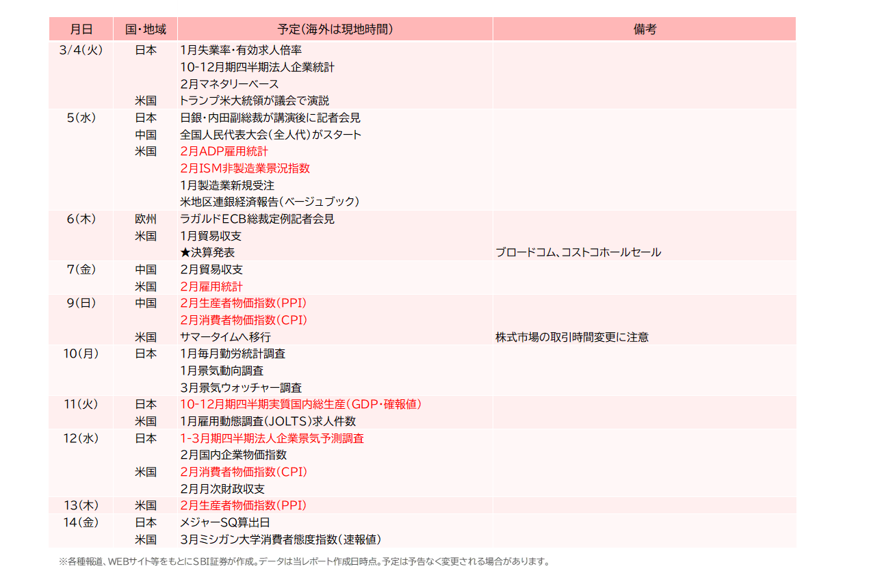871x588 pixels.
Task: Click ラガルドECB総裁定例記者会見 entry
Action: [257, 219]
